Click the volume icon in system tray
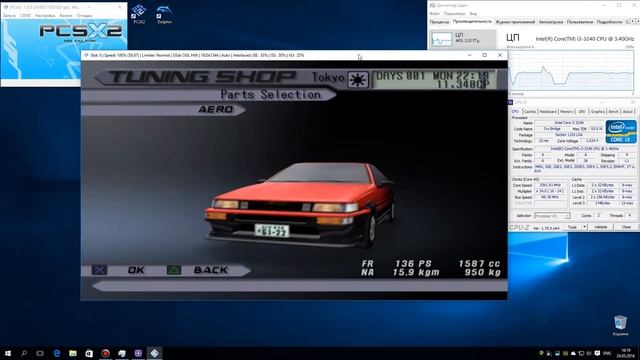640x360 pixels. (x=589, y=353)
